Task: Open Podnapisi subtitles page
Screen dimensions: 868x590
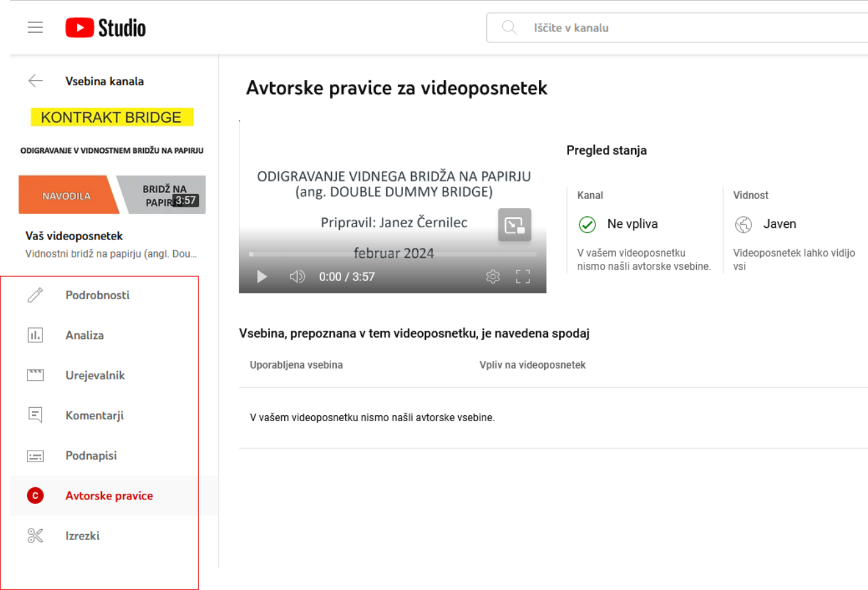Action: pyautogui.click(x=91, y=456)
